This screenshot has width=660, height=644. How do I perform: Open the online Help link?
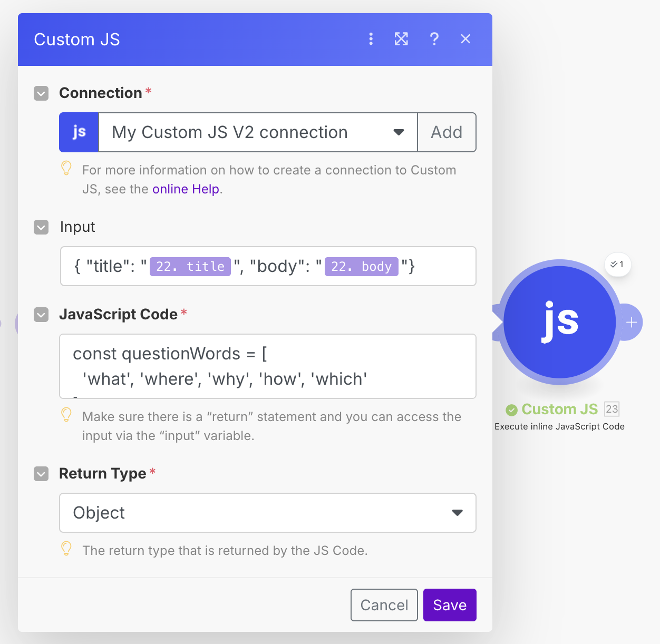point(186,189)
